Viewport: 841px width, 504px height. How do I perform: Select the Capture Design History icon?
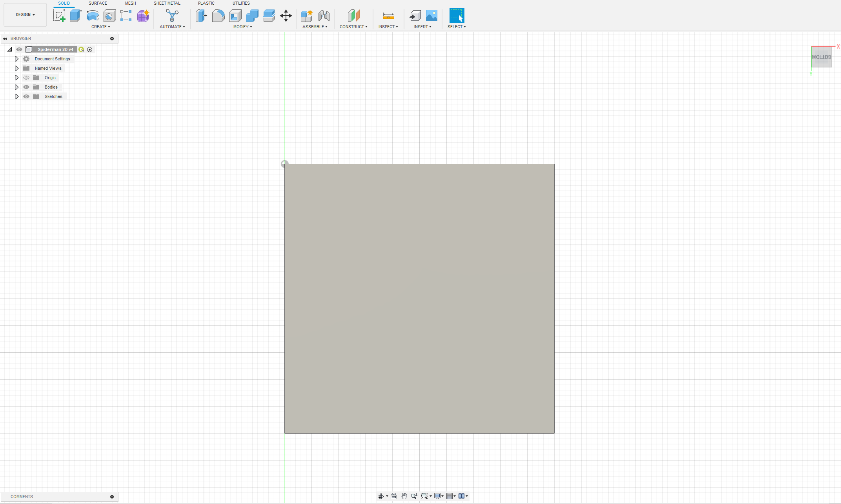(x=89, y=49)
